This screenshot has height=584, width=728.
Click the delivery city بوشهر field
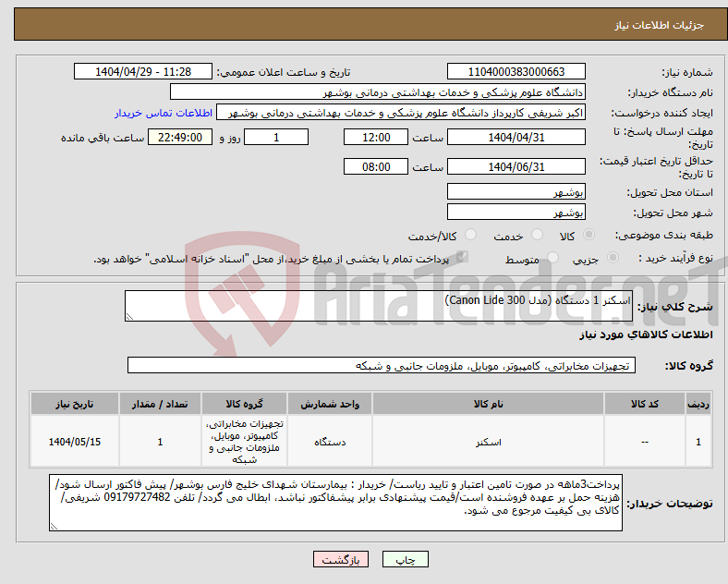[516, 212]
